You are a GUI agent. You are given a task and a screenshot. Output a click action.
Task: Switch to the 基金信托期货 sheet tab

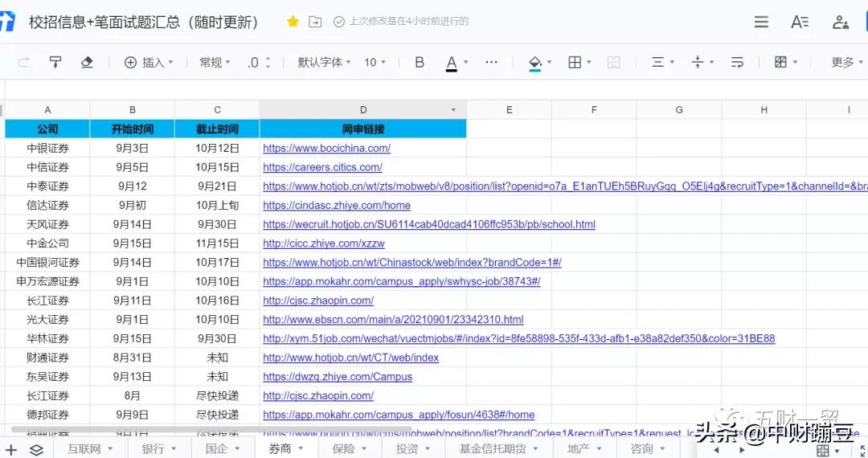[x=498, y=448]
